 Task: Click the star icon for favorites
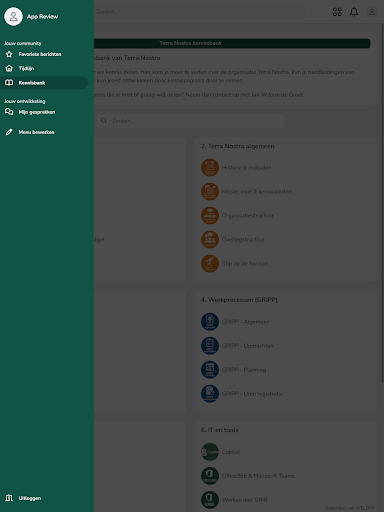coord(9,54)
